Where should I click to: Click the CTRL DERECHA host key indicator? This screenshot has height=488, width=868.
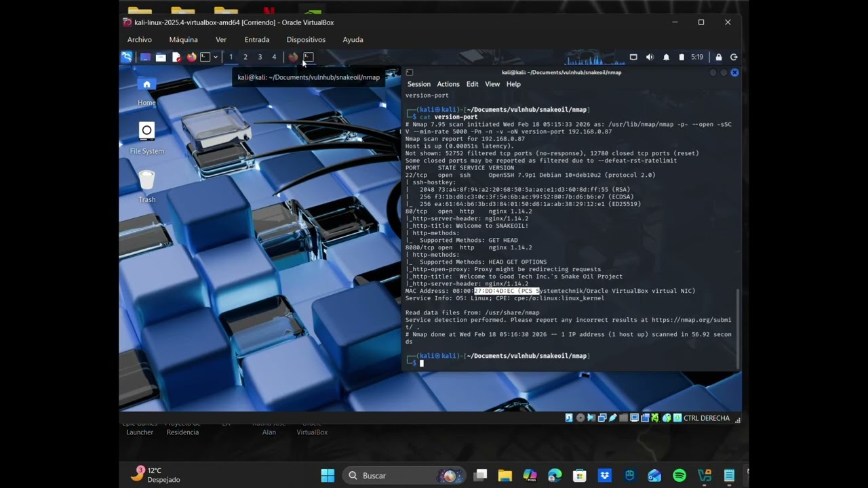pyautogui.click(x=707, y=418)
